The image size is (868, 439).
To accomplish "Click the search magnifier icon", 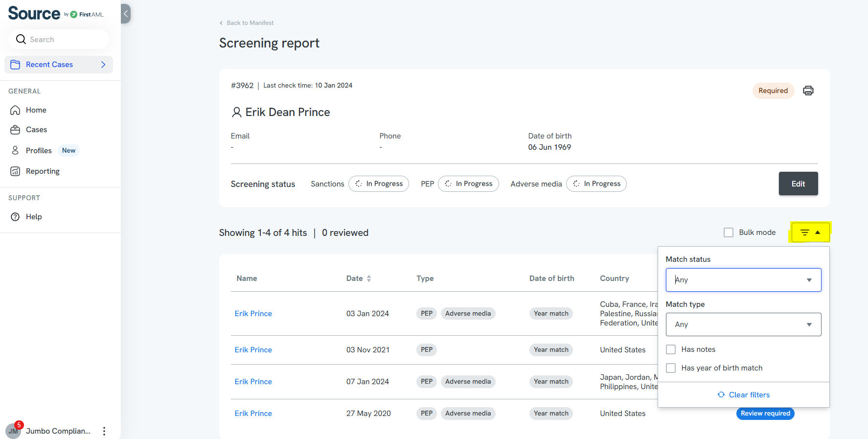I will click(x=21, y=39).
